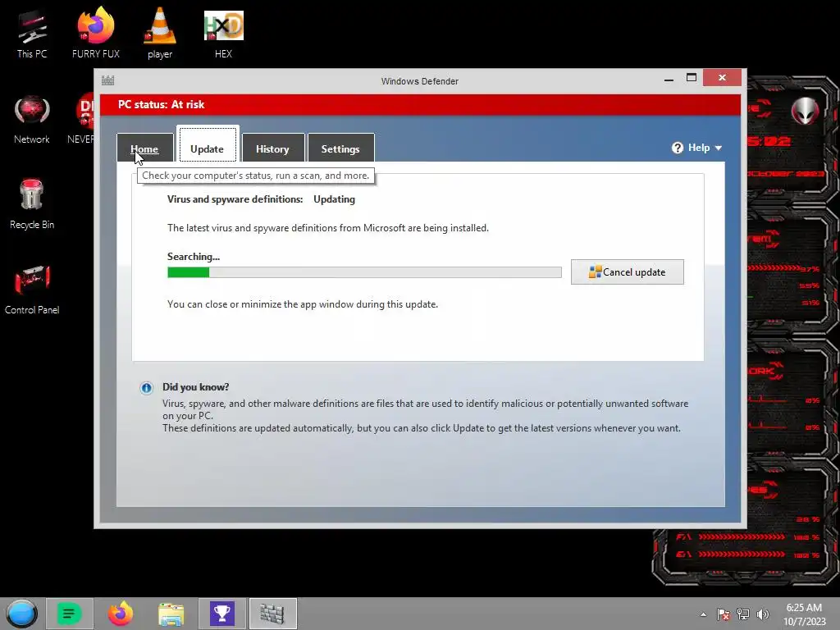This screenshot has width=840, height=630.
Task: Open Firefox from the taskbar
Action: click(121, 614)
